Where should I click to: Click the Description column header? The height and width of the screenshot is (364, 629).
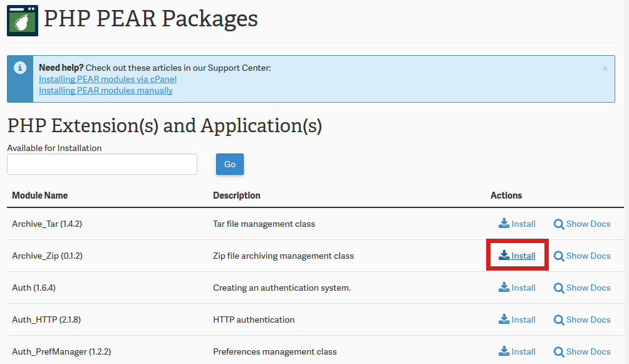coord(237,195)
